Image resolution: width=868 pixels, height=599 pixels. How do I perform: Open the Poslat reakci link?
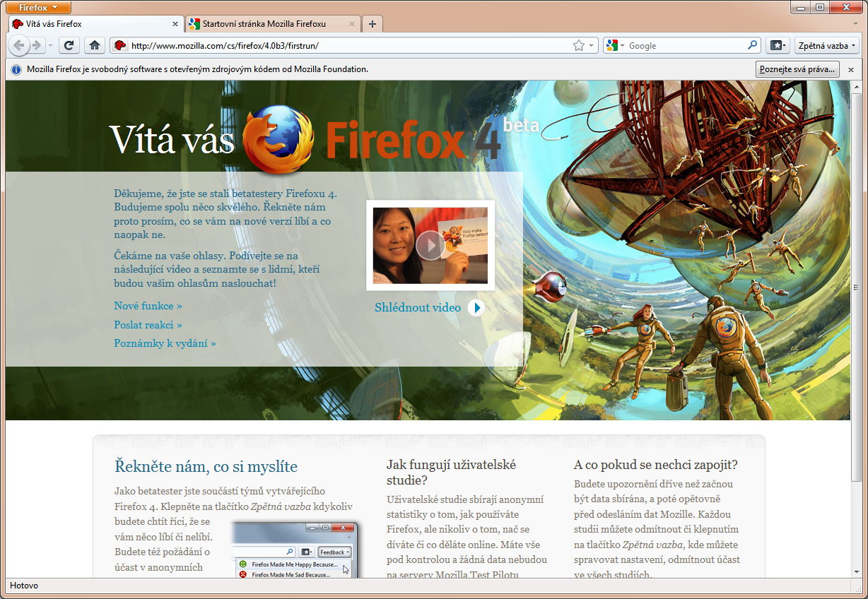148,325
